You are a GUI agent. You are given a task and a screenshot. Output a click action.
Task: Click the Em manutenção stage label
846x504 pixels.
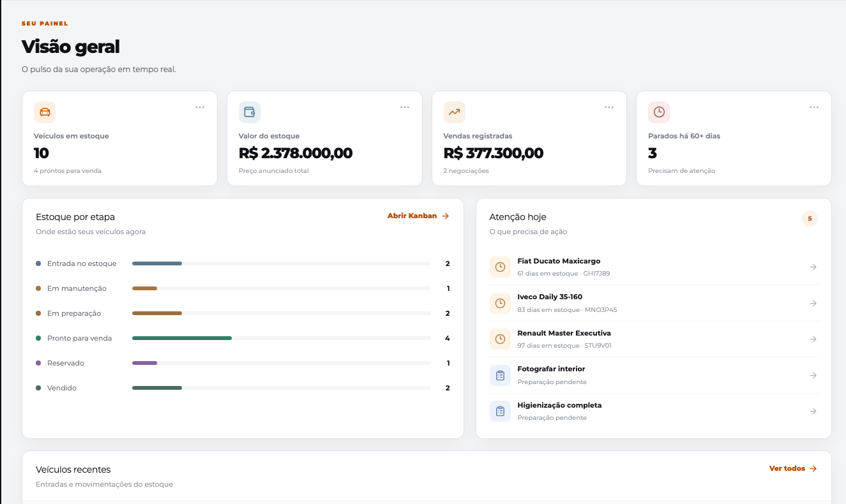pyautogui.click(x=77, y=288)
